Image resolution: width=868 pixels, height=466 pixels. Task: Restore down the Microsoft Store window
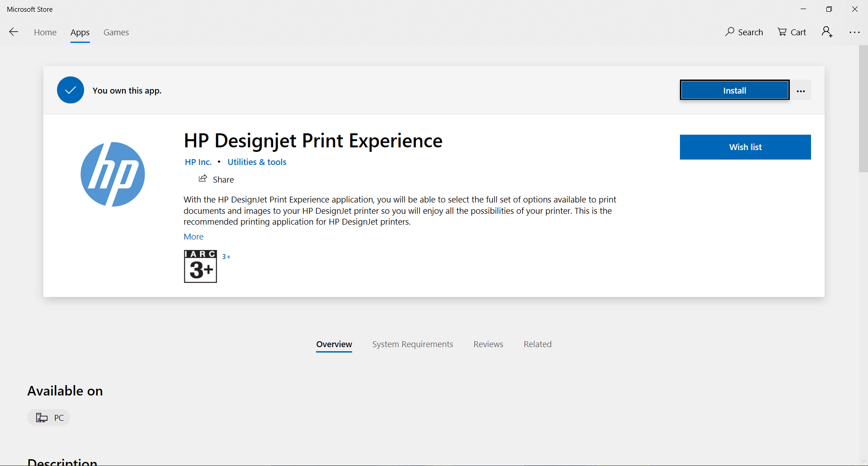click(829, 9)
